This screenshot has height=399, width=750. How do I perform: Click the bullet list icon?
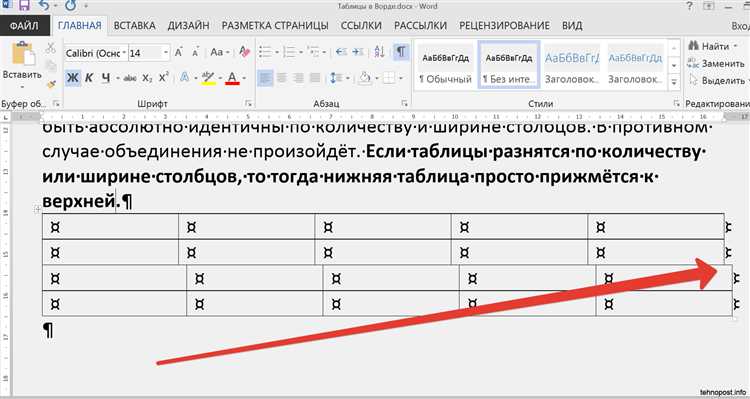265,52
